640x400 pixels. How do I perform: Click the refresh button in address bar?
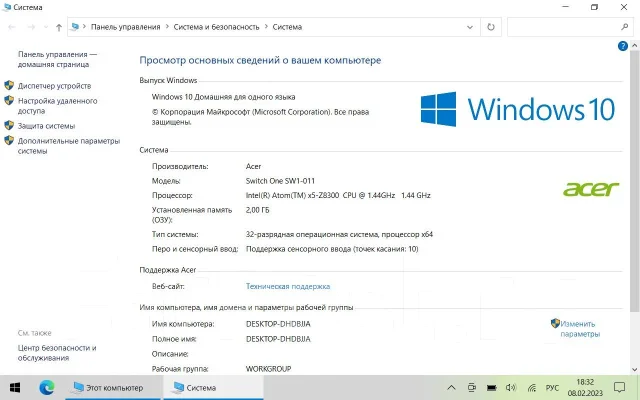tap(491, 27)
